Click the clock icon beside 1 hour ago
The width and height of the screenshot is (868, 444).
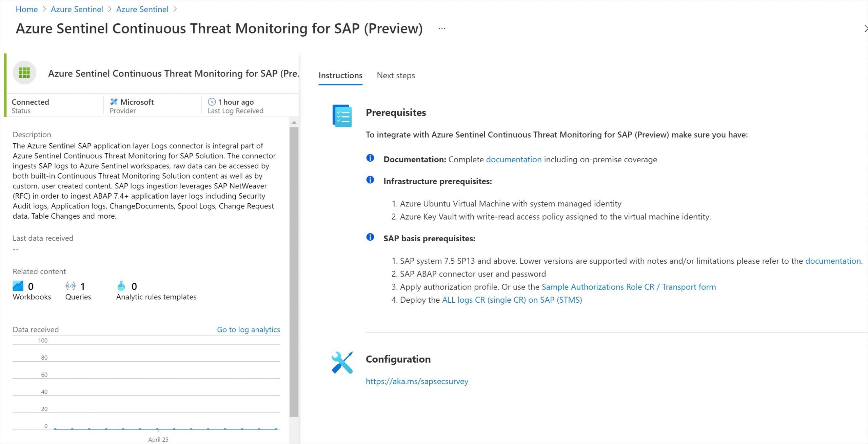click(x=212, y=102)
